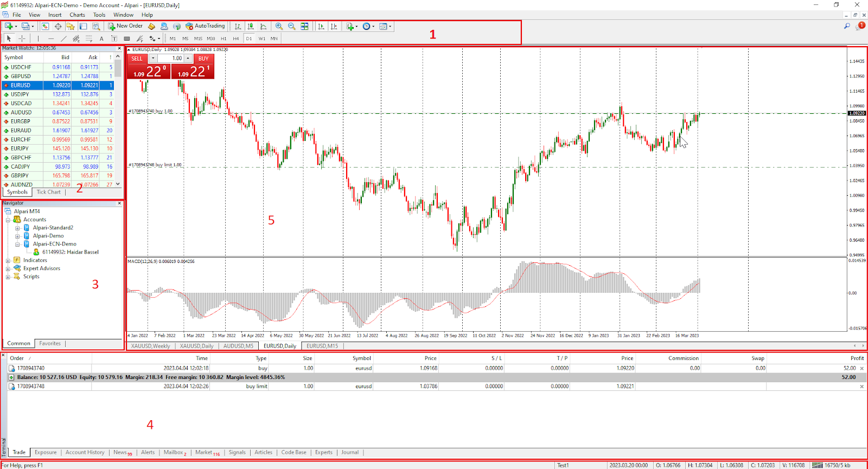Select the Vertical Line drawing tool
Viewport: 868px width, 469px height.
(38, 38)
